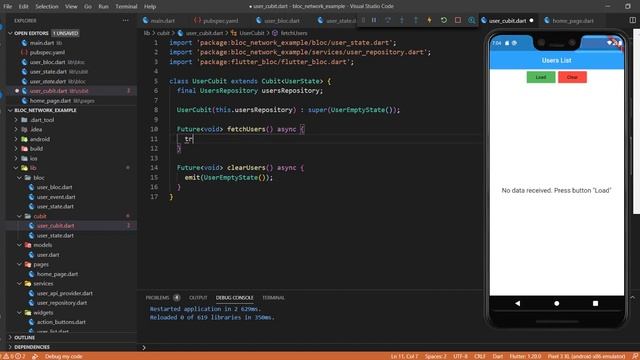Click UTF-8 encoding in status bar
The width and height of the screenshot is (640, 360).
[460, 356]
